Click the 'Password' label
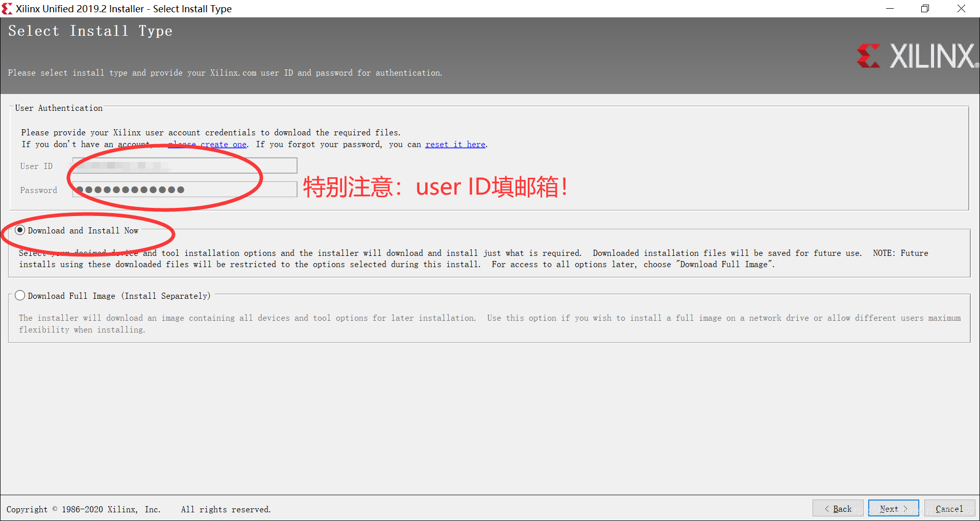This screenshot has height=521, width=980. coord(38,190)
